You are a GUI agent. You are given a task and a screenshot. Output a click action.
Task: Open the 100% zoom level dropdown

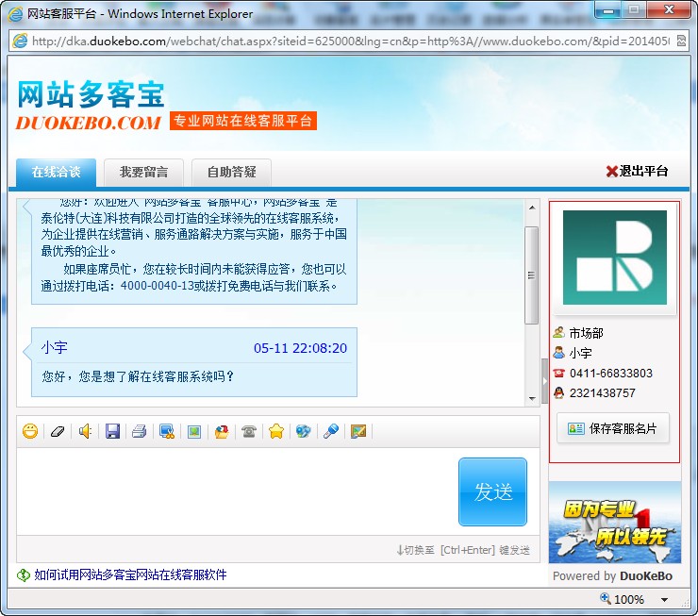(x=664, y=600)
